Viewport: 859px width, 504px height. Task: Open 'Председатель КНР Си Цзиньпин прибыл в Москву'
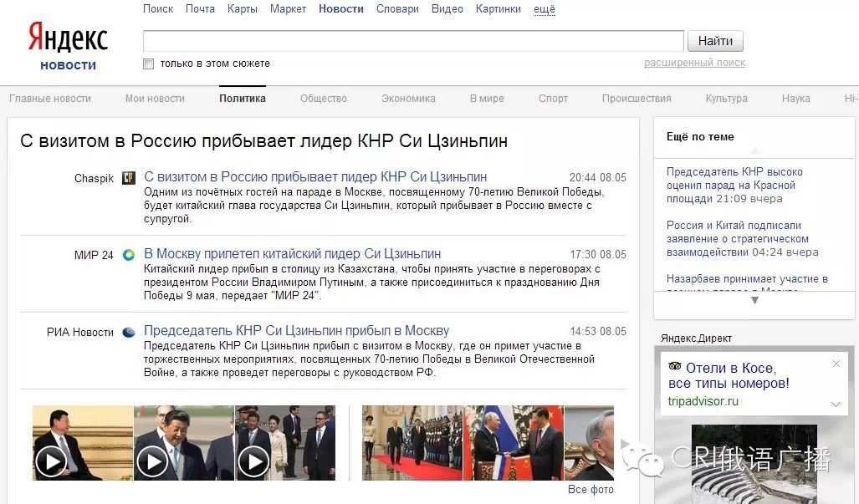click(x=296, y=330)
